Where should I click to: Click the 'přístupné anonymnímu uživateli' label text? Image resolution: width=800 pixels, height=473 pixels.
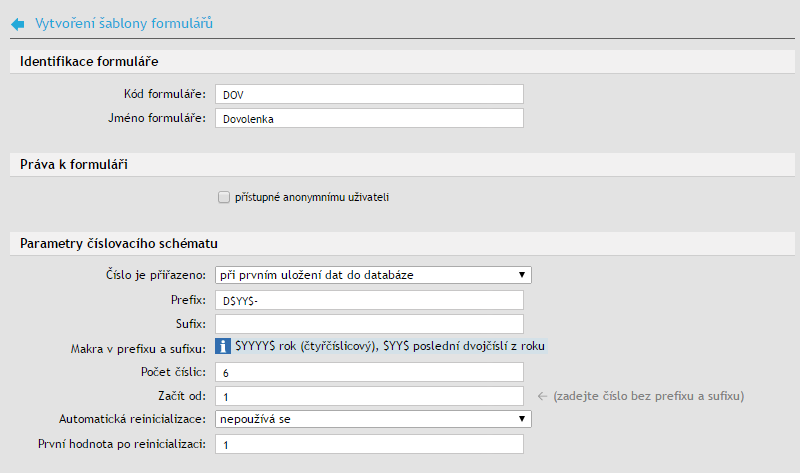click(x=311, y=197)
